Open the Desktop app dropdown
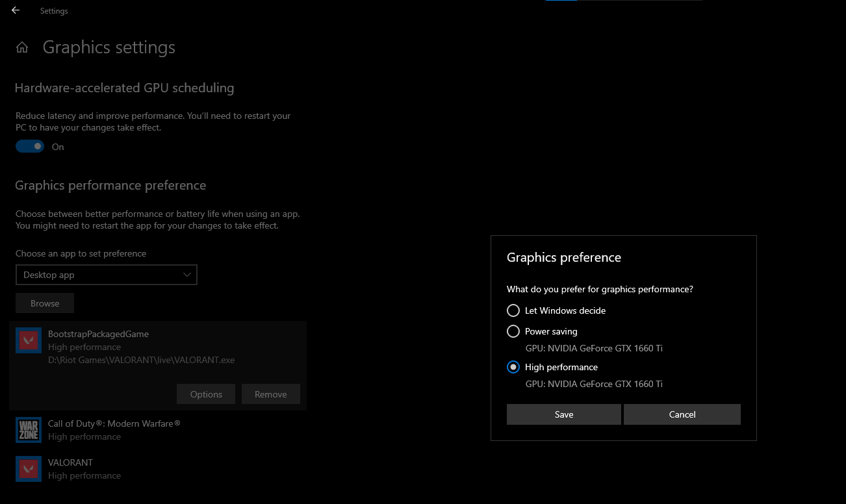This screenshot has width=846, height=504. 107,275
